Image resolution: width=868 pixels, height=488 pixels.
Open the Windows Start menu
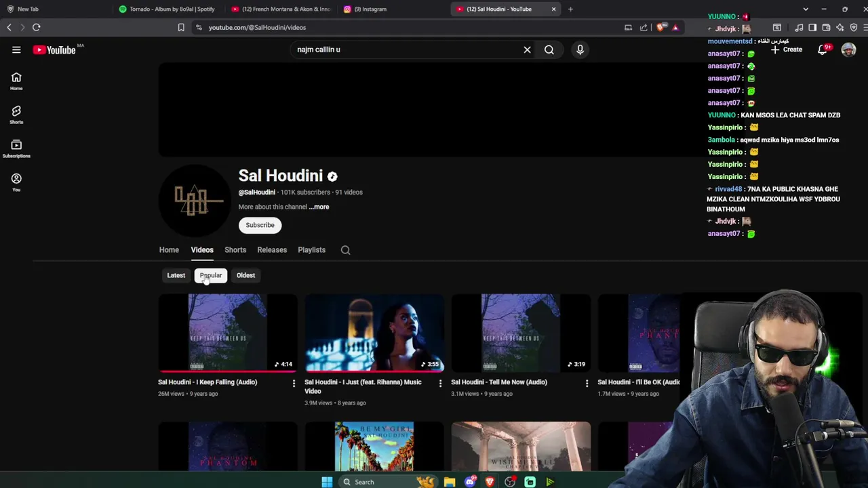point(327,482)
